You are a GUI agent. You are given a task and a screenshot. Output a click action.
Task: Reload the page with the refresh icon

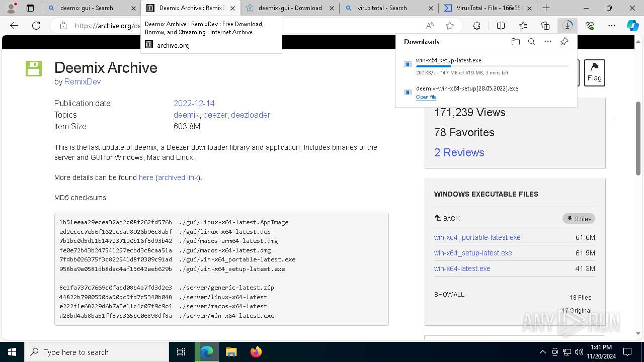pyautogui.click(x=36, y=26)
